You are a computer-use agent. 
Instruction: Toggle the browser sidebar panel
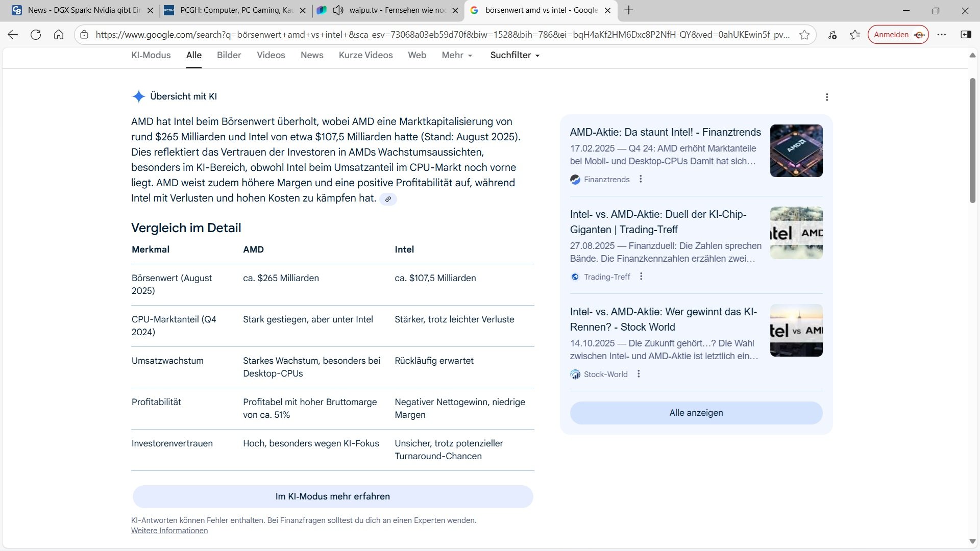[x=966, y=35]
